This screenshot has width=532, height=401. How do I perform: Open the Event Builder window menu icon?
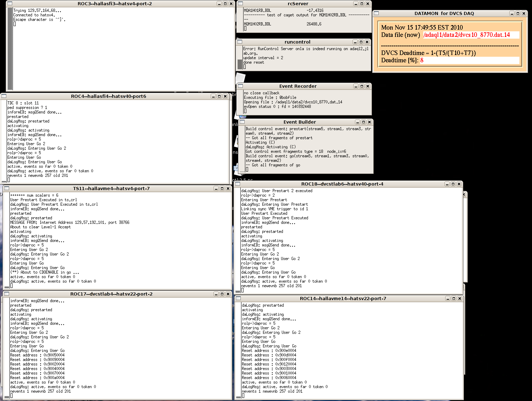(242, 122)
